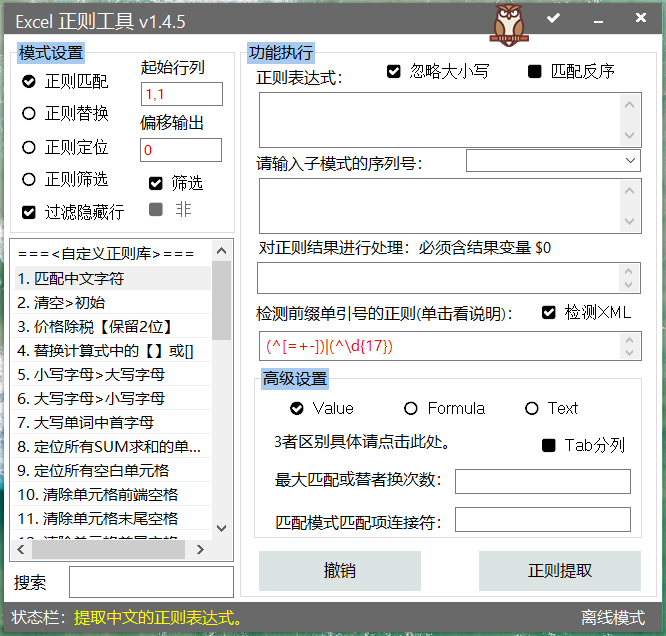Select library item 10. 清除单元格前端空格
Screen dimensions: 666x636
(112, 494)
